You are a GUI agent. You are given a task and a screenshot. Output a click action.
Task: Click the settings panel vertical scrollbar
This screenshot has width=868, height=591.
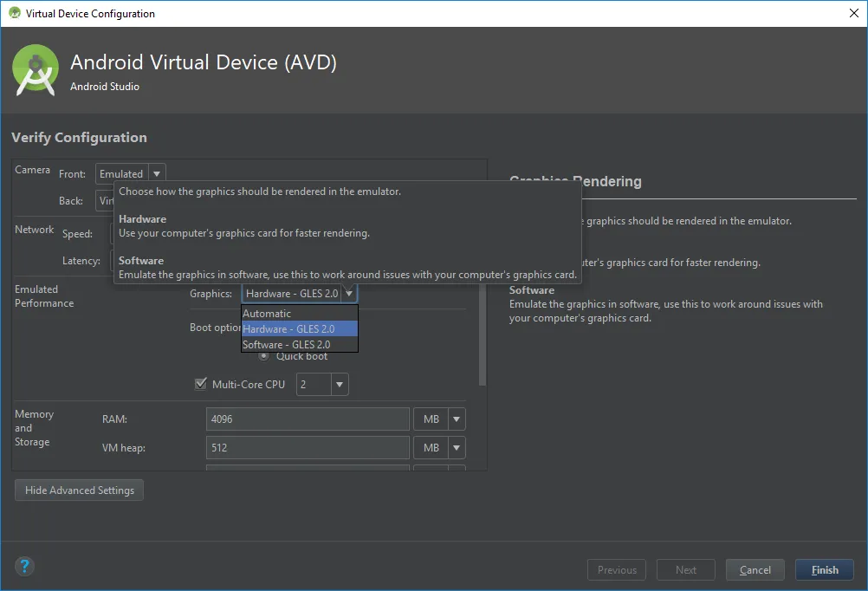point(483,335)
